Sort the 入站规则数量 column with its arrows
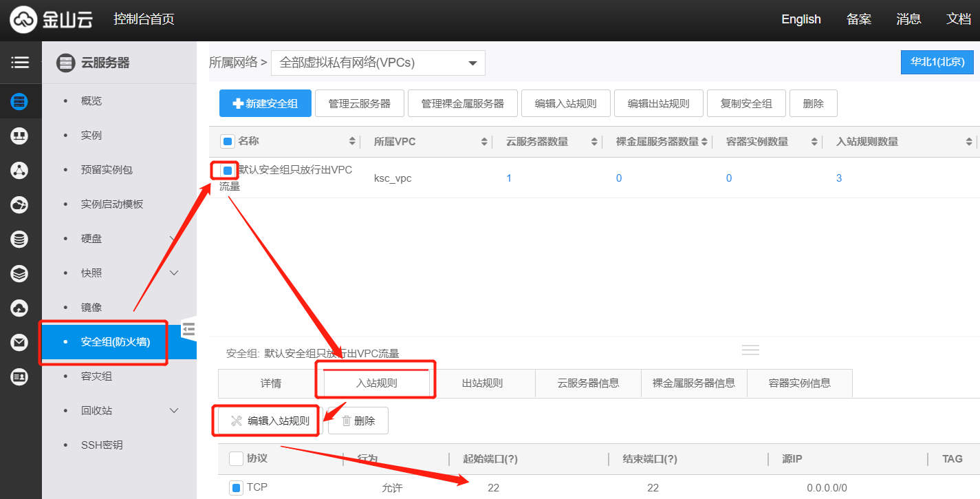The image size is (980, 499). 970,142
